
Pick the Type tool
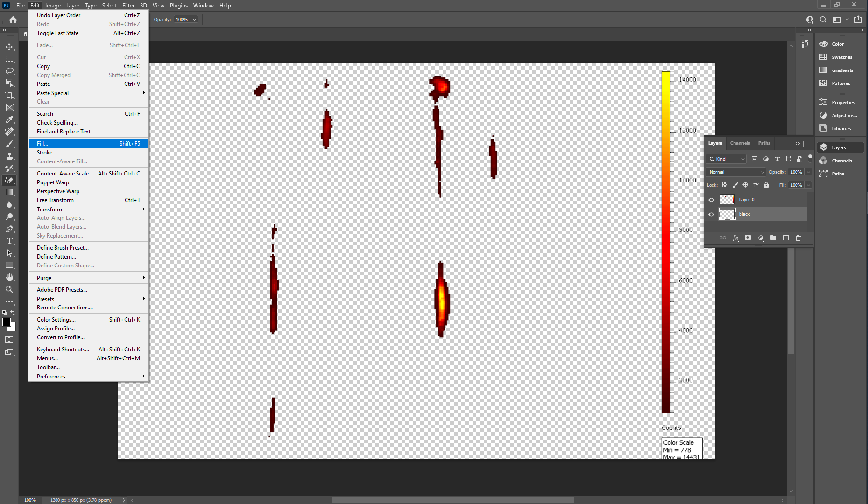[9, 241]
